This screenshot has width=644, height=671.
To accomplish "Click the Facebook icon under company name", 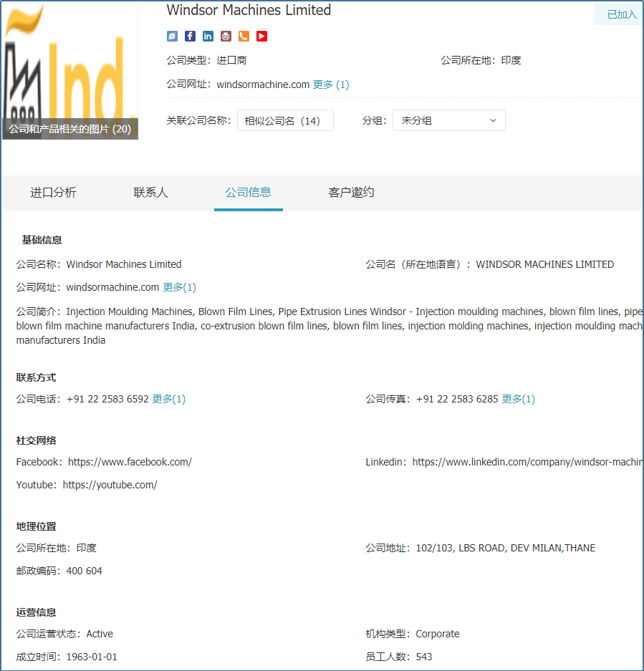I will tap(190, 37).
